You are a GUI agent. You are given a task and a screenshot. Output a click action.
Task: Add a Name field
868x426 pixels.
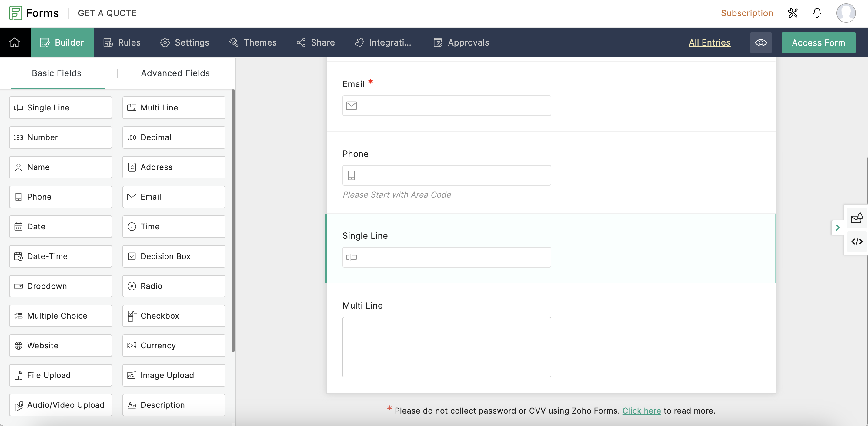pyautogui.click(x=60, y=167)
